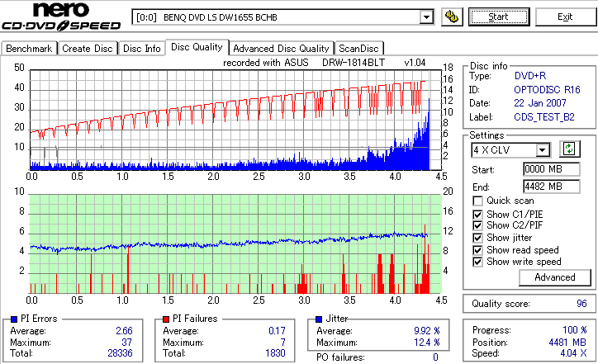
Task: Toggle the Show C2/PIF checkbox
Action: coord(477,225)
